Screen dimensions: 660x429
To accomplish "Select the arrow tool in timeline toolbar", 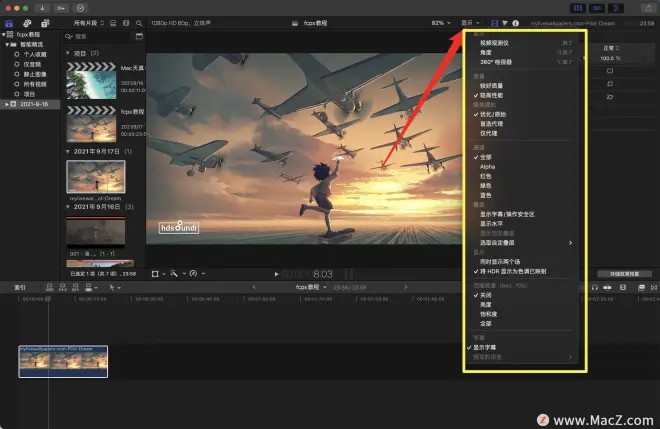I will coord(112,287).
